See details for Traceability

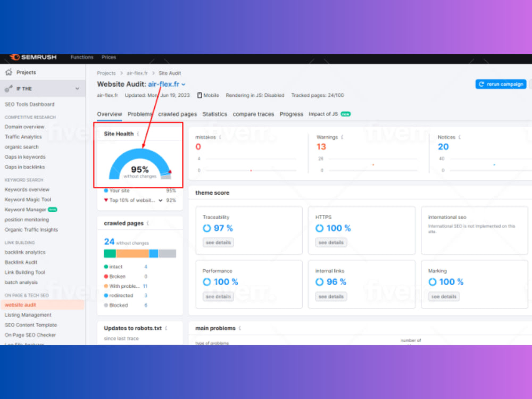(x=218, y=243)
